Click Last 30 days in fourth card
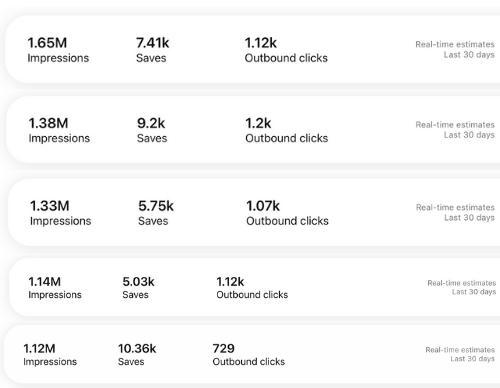500x388 pixels. 474,292
